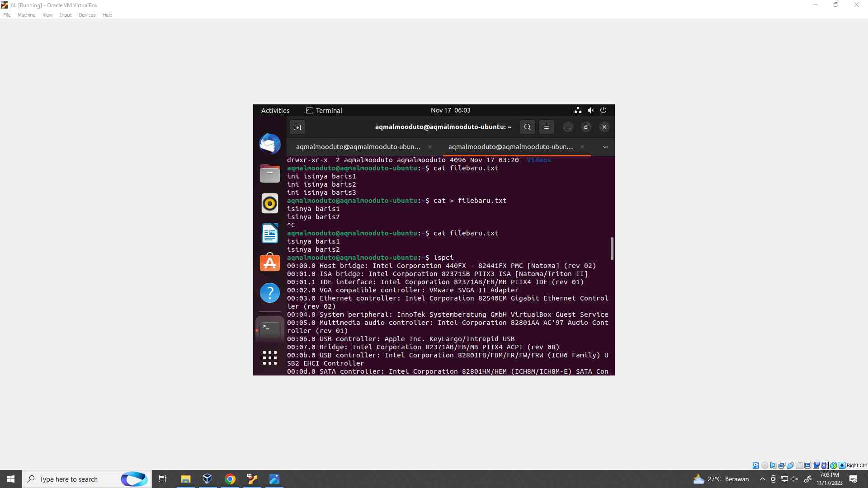Open the Help icon in the dock
Screen dimensions: 868x488
[x=270, y=293]
